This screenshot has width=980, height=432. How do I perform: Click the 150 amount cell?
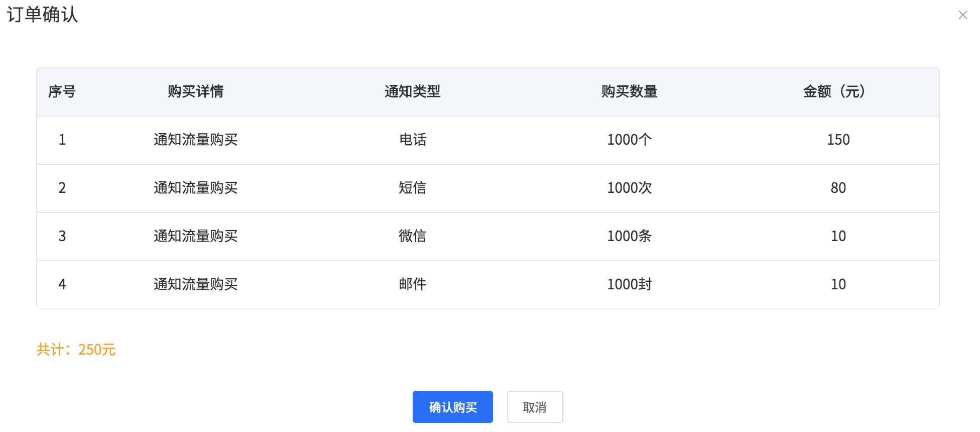[x=838, y=140]
